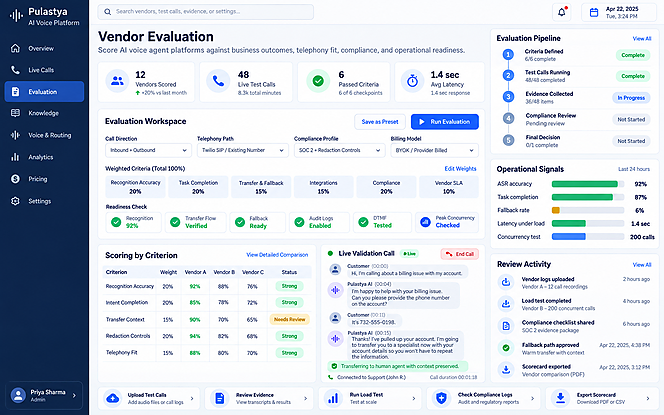The image size is (664, 415).
Task: Click the Review Evidence chevron arrow
Action: [305, 398]
